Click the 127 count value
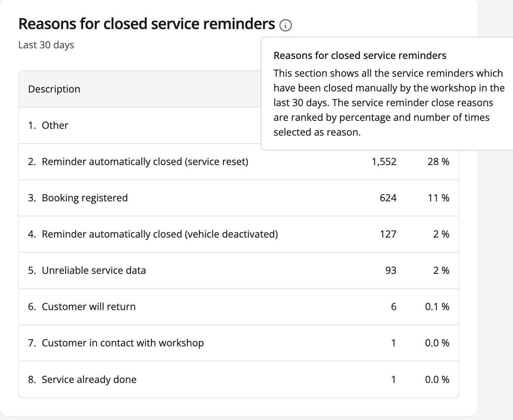The image size is (513, 420). 388,234
